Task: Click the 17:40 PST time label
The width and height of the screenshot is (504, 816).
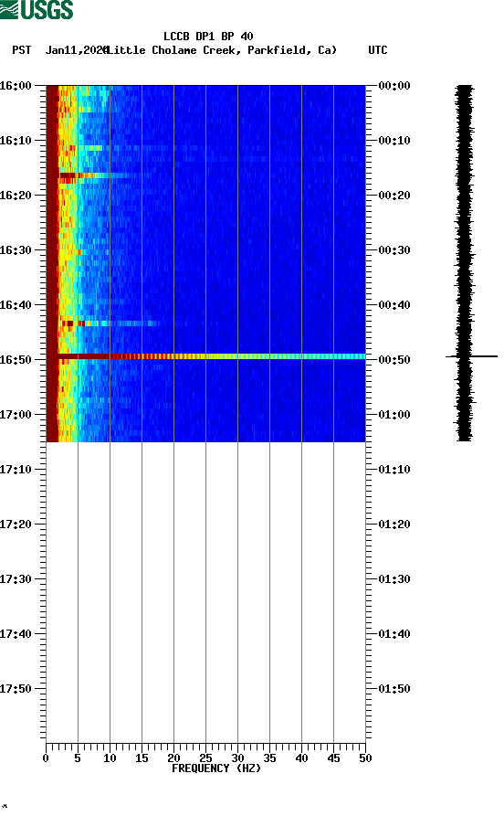Action: 16,634
